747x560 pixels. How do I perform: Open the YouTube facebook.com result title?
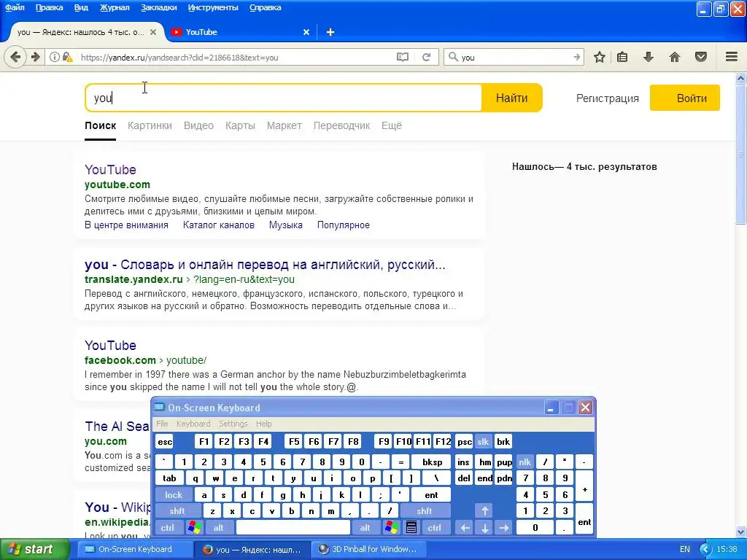(110, 346)
